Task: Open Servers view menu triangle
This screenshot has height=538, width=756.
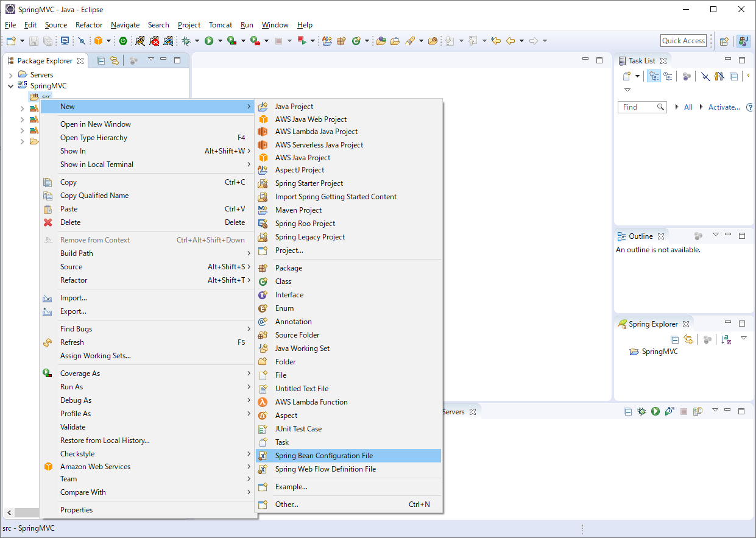Action: pyautogui.click(x=715, y=410)
